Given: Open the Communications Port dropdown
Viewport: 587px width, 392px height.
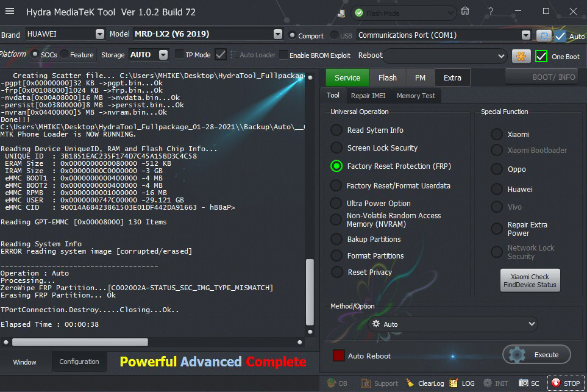Looking at the screenshot, I should pyautogui.click(x=525, y=35).
